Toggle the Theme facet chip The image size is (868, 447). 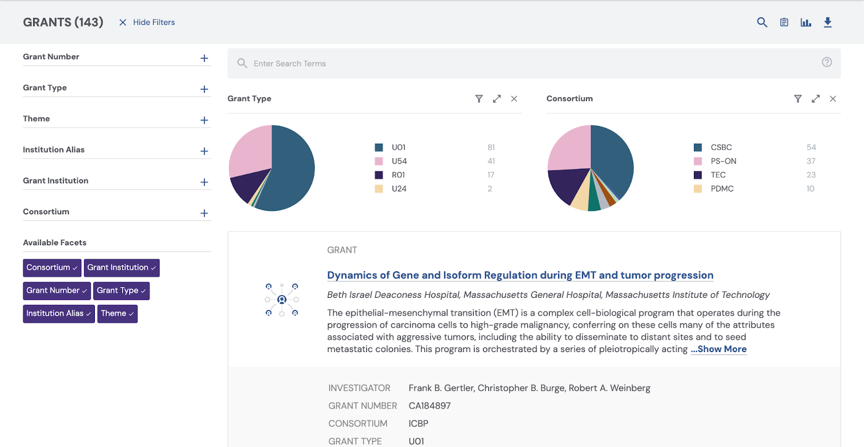(117, 314)
